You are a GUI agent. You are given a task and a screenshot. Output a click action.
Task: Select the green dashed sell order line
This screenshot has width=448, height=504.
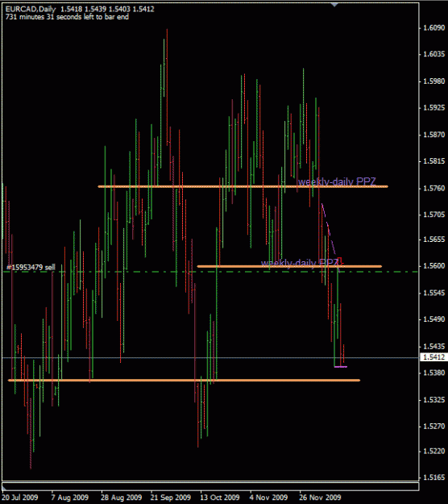pyautogui.click(x=210, y=272)
